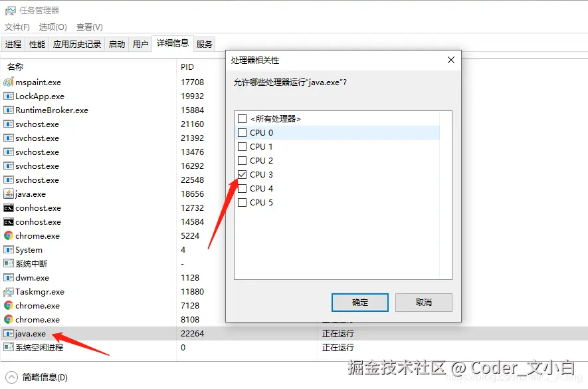Screen dimensions: 588x389
Task: Switch to the 用户 tab
Action: pos(140,45)
